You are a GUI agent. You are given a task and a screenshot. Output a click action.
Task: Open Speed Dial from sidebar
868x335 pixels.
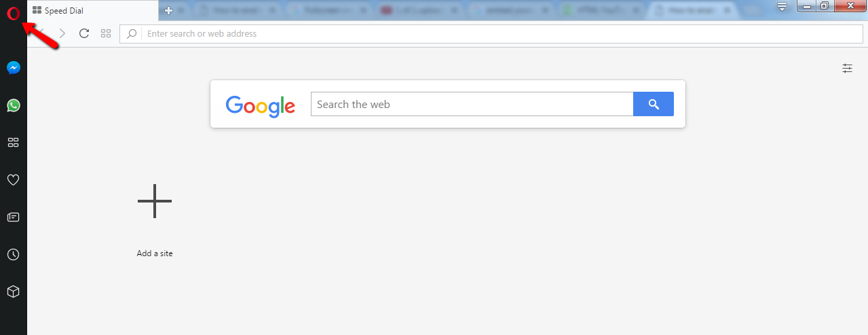[x=13, y=143]
